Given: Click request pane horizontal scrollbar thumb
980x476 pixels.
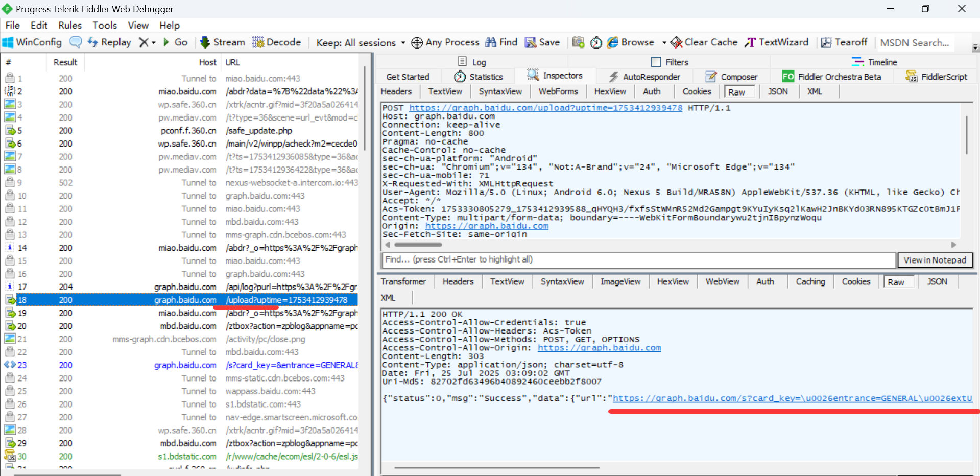Looking at the screenshot, I should [418, 245].
